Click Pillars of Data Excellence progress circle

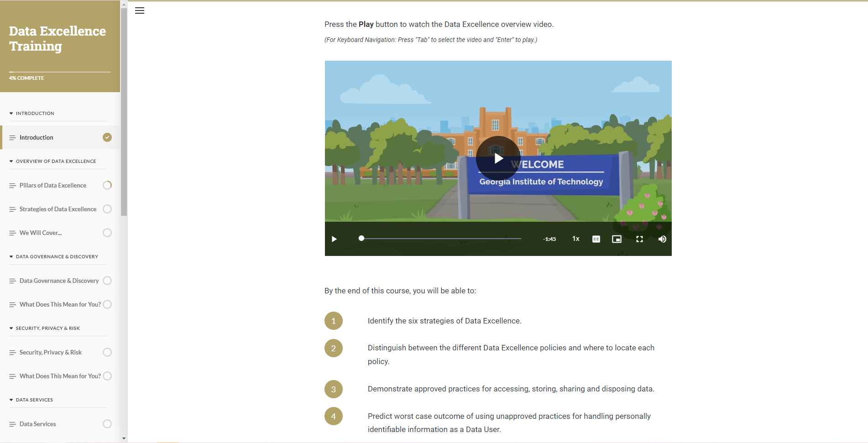(x=107, y=185)
